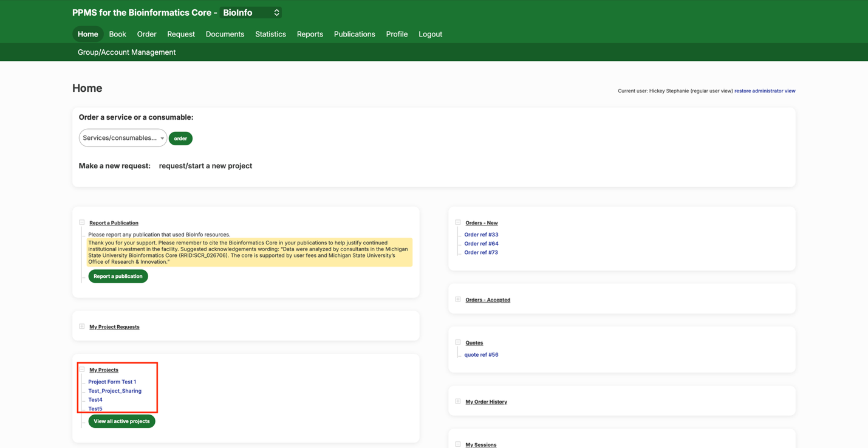
Task: Open Order ref #73
Action: pyautogui.click(x=481, y=252)
